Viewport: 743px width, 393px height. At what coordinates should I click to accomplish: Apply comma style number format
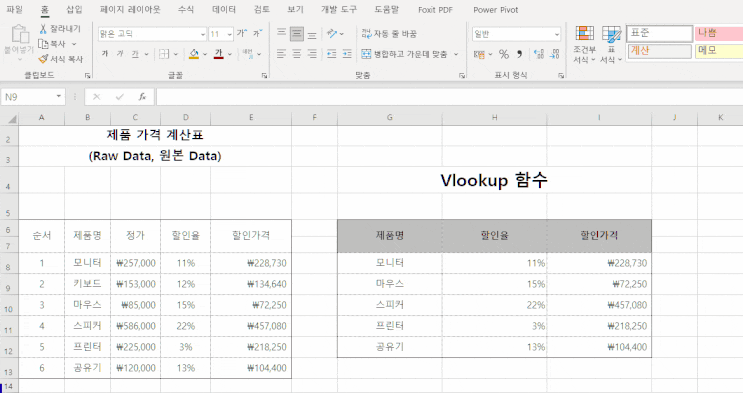point(519,54)
